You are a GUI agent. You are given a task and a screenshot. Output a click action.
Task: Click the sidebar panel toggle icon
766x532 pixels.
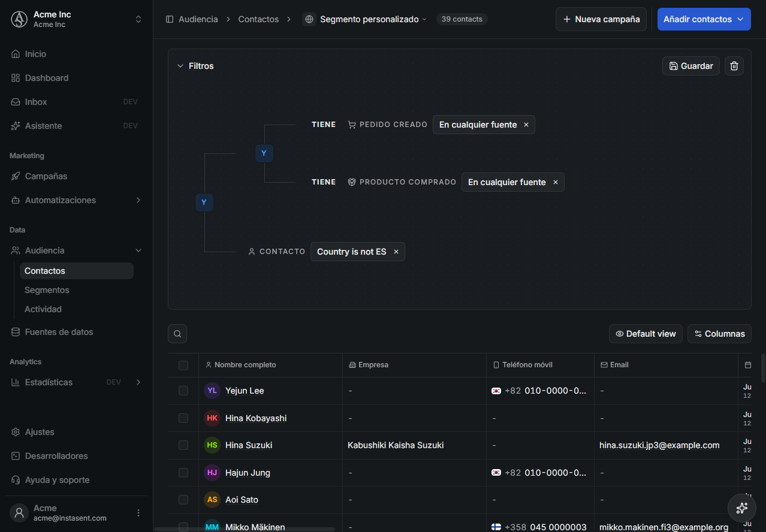point(170,19)
